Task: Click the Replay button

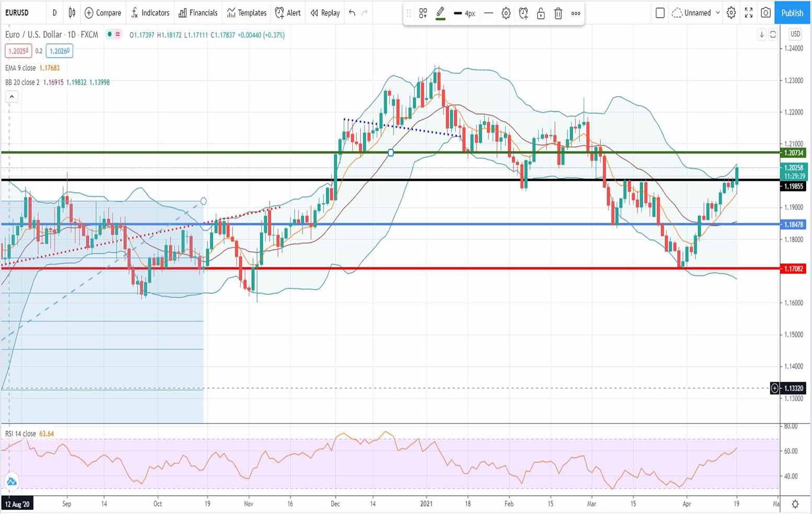Action: 325,13
